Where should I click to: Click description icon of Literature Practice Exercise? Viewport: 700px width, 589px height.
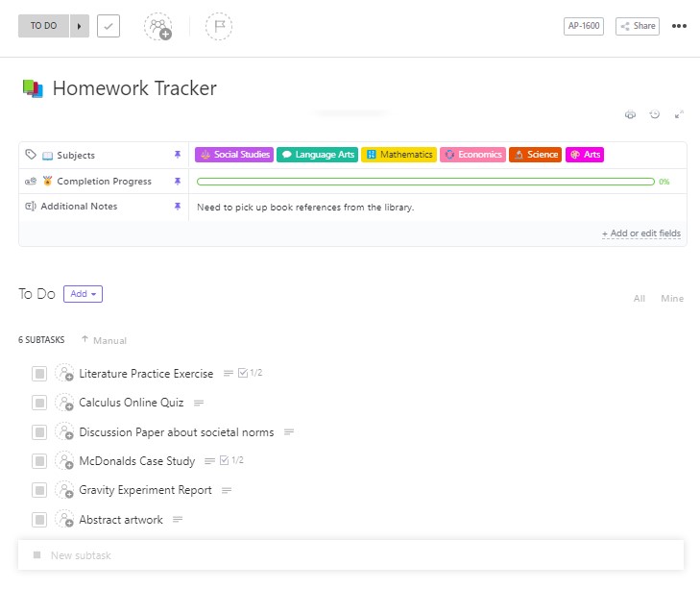(229, 373)
